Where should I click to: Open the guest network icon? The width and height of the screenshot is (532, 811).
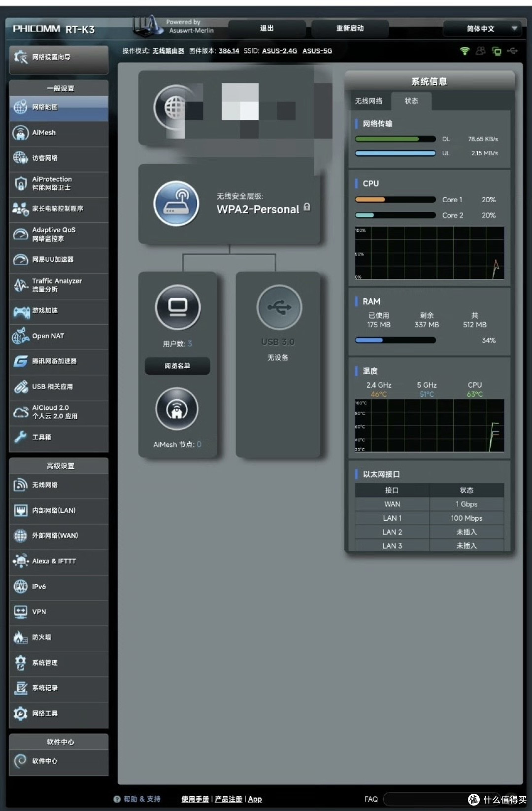click(20, 158)
